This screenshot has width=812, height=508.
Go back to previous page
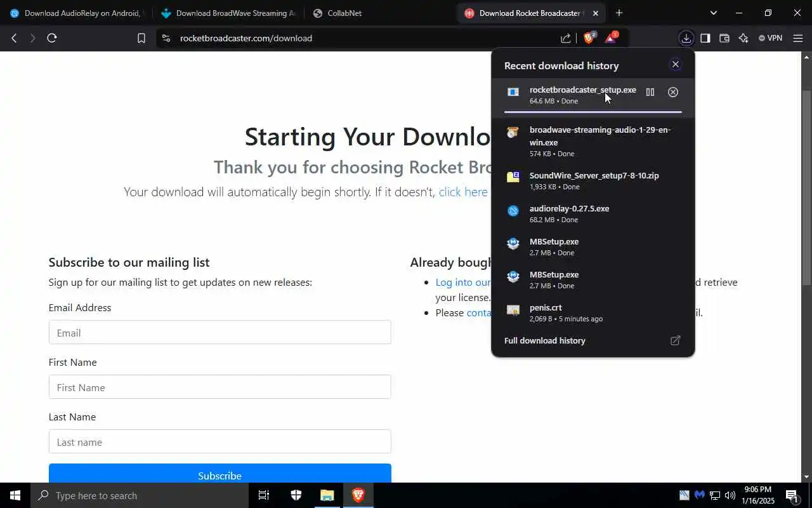coord(14,38)
